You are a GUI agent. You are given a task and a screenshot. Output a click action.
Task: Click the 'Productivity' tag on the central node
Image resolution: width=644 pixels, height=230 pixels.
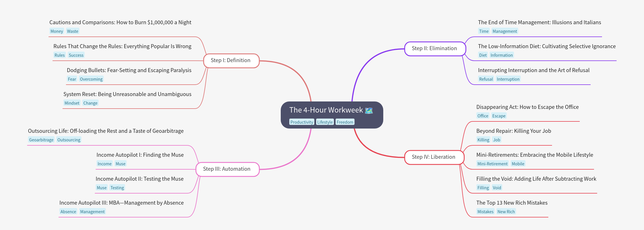(302, 122)
